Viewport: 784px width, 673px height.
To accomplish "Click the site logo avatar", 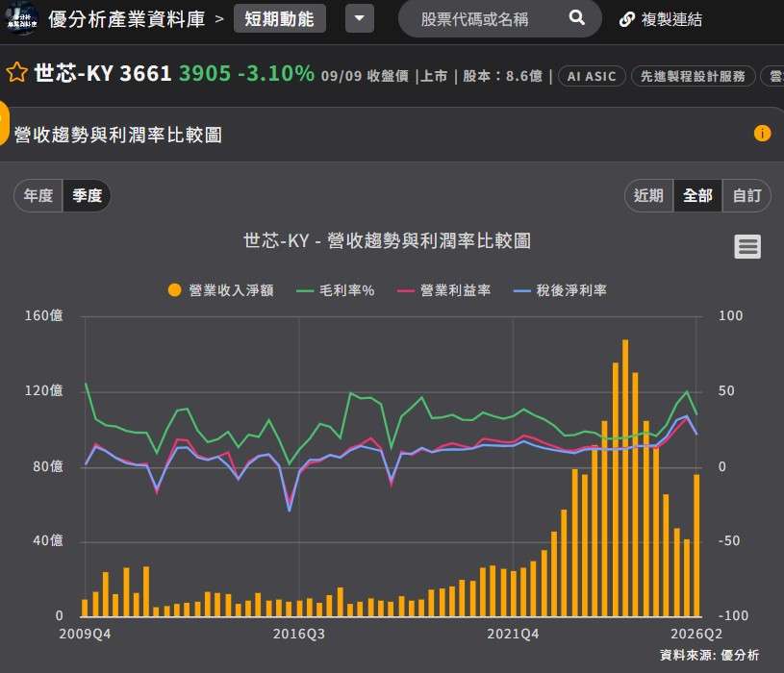I will pyautogui.click(x=21, y=19).
